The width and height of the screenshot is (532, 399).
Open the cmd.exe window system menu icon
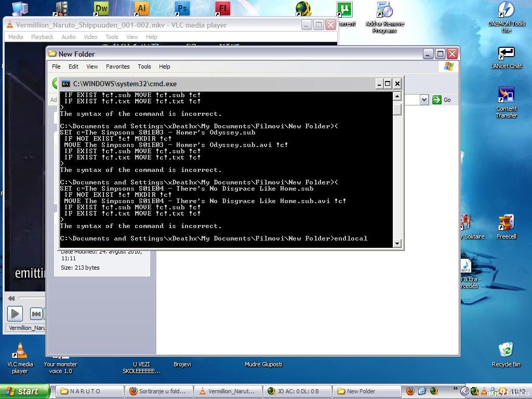(66, 84)
